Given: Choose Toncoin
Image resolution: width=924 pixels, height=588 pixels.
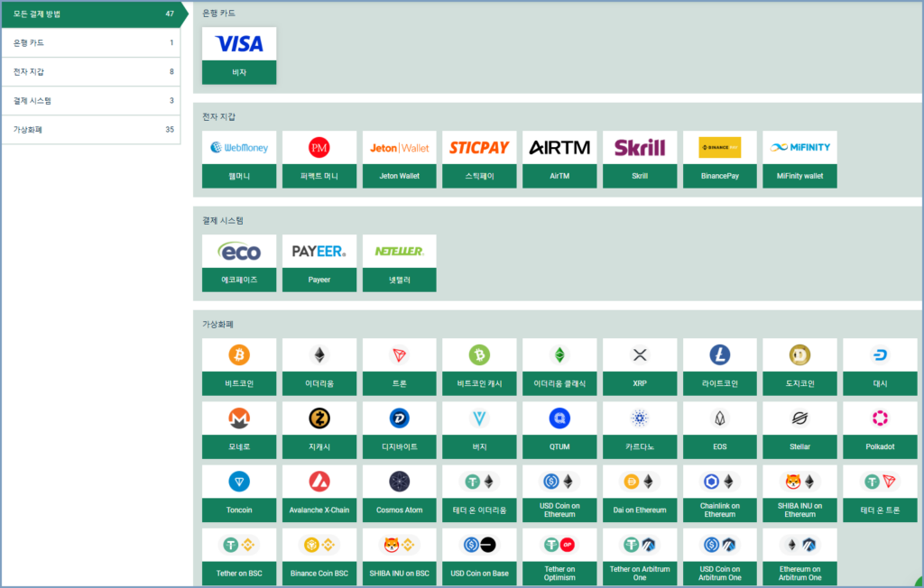Looking at the screenshot, I should pos(238,493).
